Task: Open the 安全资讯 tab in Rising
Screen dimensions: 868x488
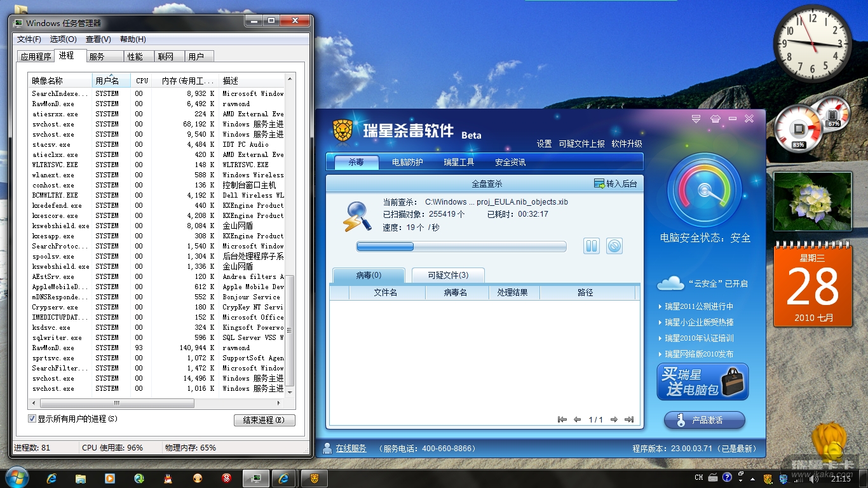Action: click(510, 162)
